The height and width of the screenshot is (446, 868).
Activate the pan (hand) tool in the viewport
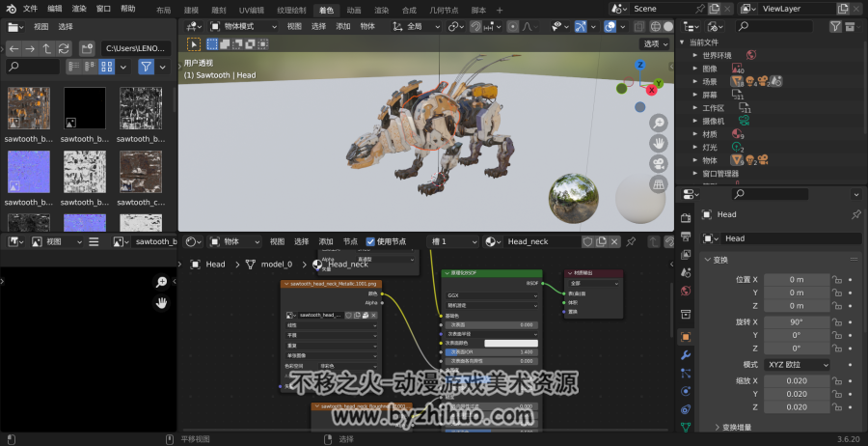[x=658, y=144]
